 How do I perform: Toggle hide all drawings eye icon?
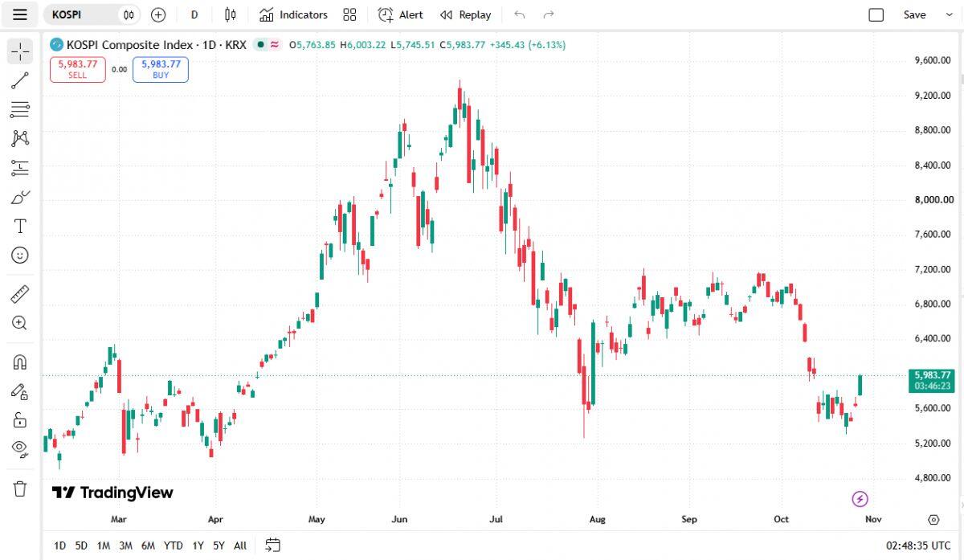click(x=20, y=448)
